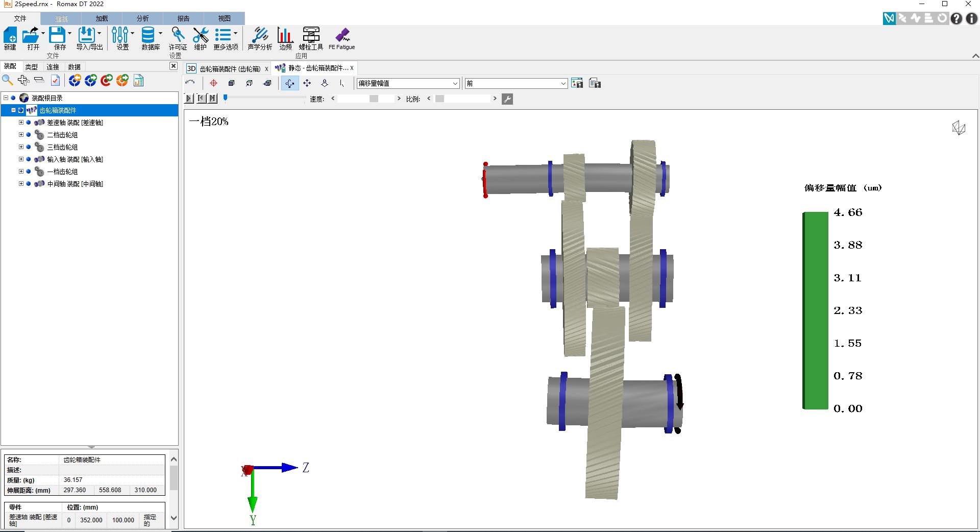
Task: Click the 维护 maintenance tools icon
Action: click(201, 35)
